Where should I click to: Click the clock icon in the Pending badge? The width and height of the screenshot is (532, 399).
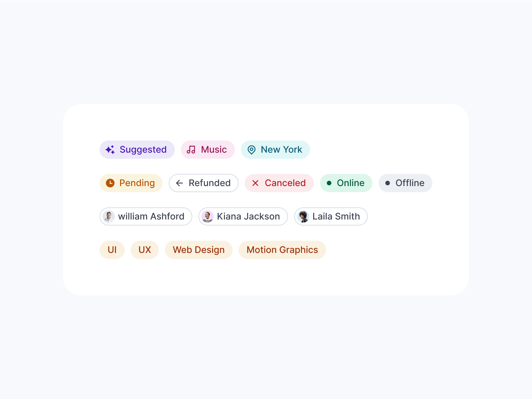110,183
